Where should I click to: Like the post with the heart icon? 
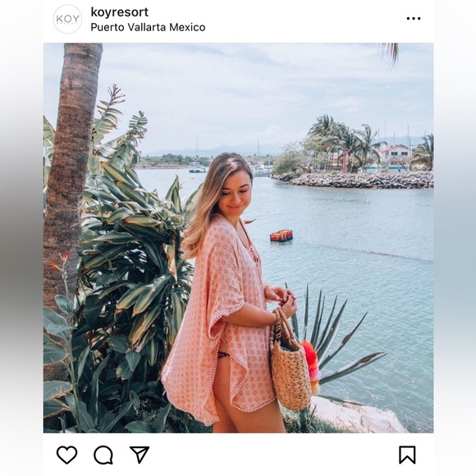[66, 455]
